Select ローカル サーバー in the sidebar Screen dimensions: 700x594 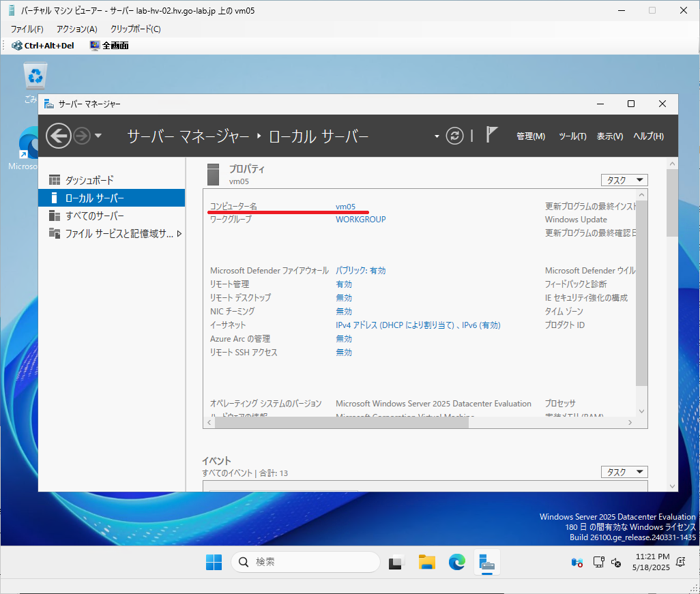tap(112, 198)
